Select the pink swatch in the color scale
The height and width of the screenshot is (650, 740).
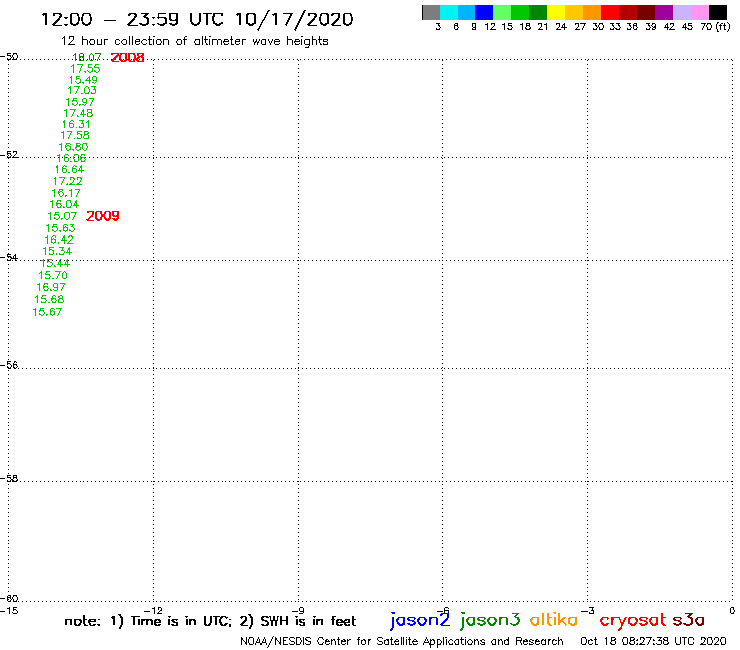(x=699, y=12)
